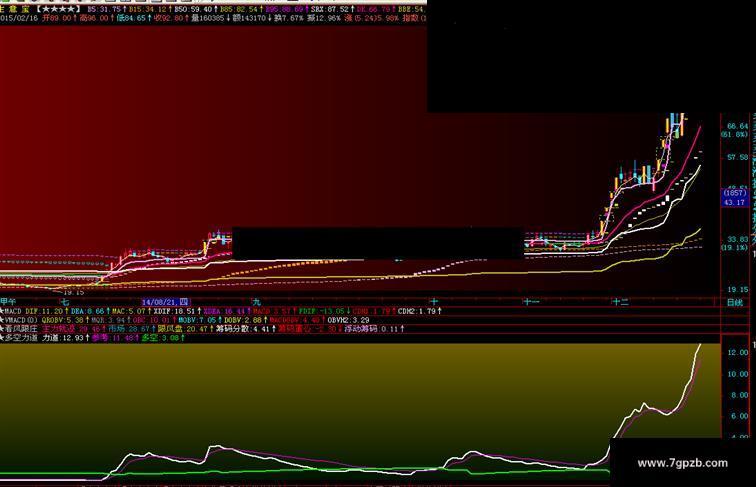Click the 浮动筹码:0.11 value
Image resolution: width=756 pixels, height=487 pixels.
tap(371, 328)
